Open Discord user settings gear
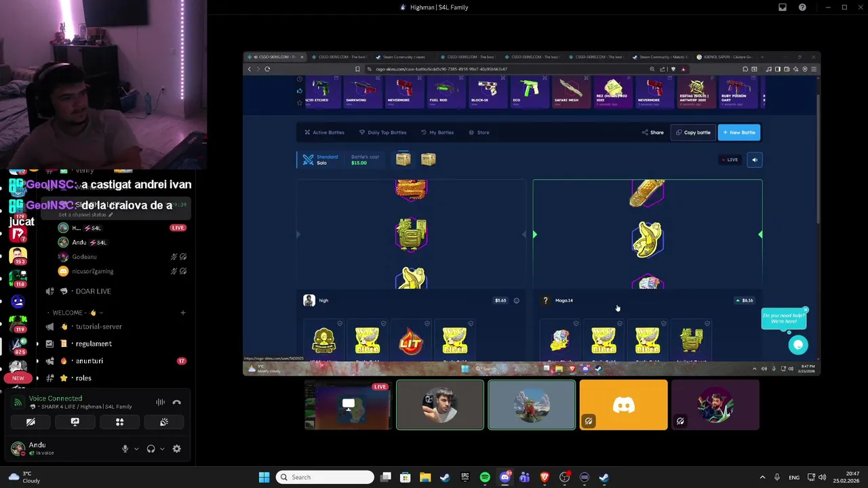This screenshot has width=868, height=488. (177, 449)
